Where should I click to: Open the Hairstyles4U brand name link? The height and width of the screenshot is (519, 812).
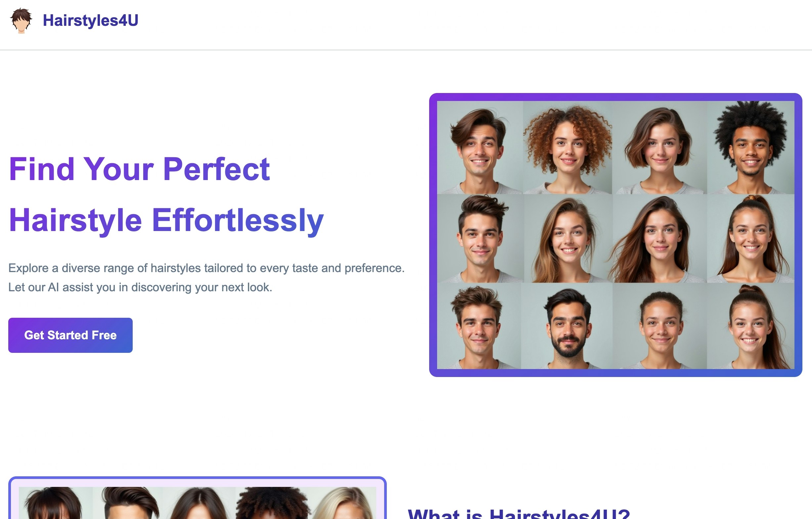90,21
